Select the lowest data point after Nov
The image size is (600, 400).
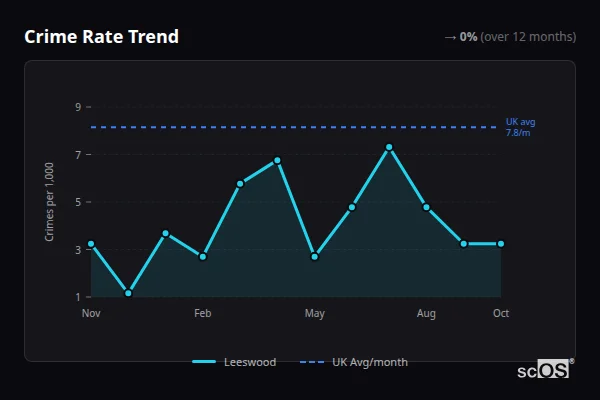[128, 293]
